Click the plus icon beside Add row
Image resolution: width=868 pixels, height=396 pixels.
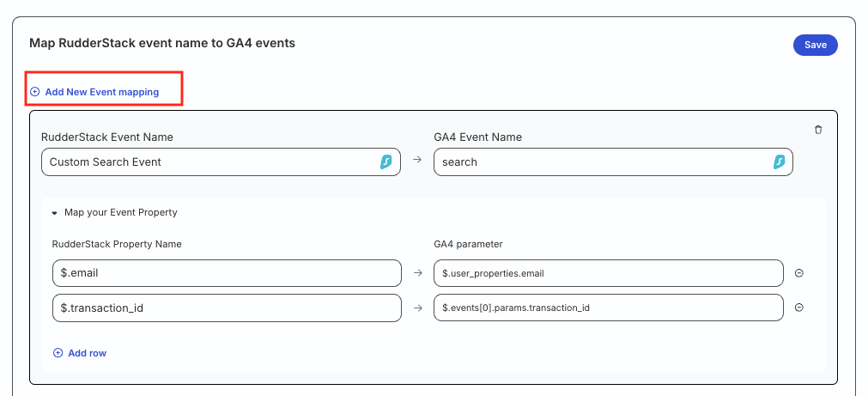[58, 353]
